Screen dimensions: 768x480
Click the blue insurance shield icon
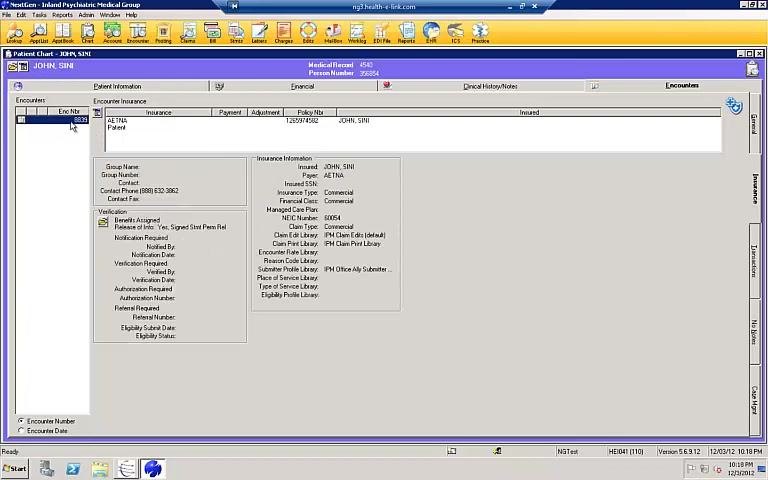[x=734, y=105]
